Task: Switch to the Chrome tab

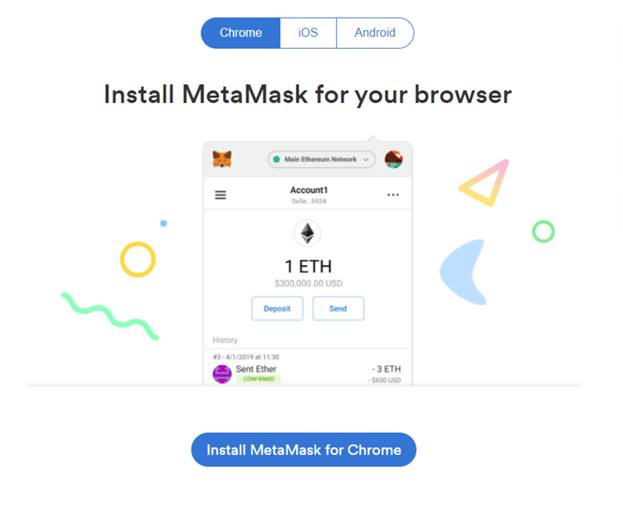Action: pyautogui.click(x=240, y=33)
